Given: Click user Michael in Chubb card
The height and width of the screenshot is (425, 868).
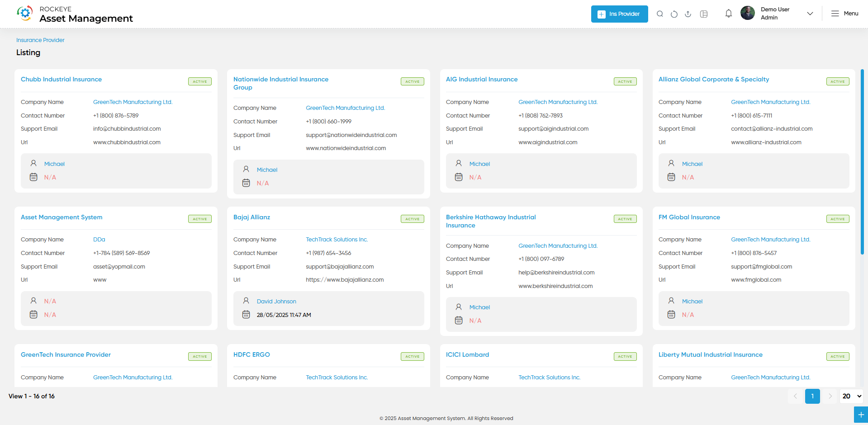Looking at the screenshot, I should (x=54, y=164).
